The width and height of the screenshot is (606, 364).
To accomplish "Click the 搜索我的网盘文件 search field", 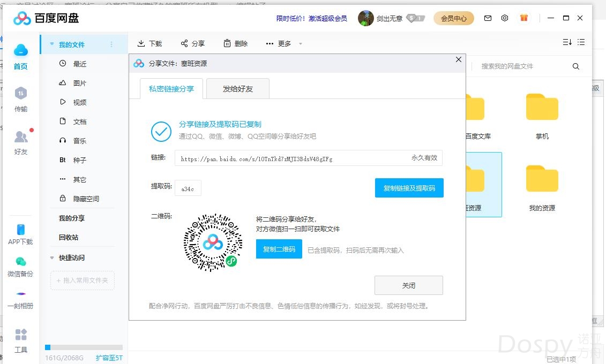I will point(522,66).
